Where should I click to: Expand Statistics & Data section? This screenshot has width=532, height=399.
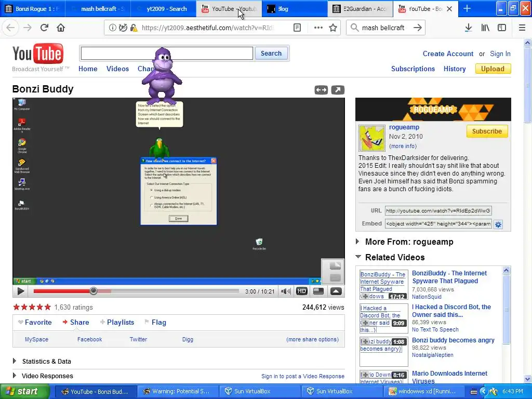point(15,361)
